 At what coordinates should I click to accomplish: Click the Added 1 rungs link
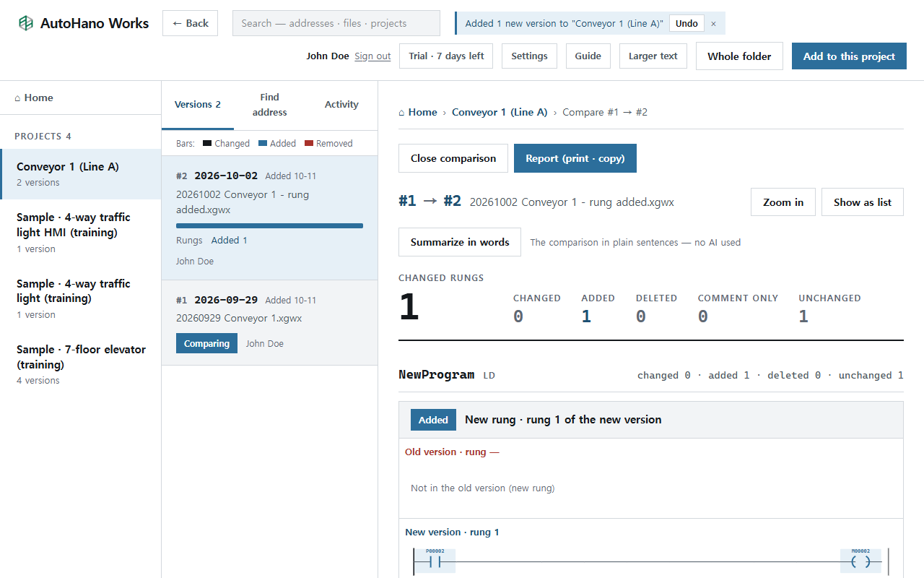pyautogui.click(x=230, y=241)
